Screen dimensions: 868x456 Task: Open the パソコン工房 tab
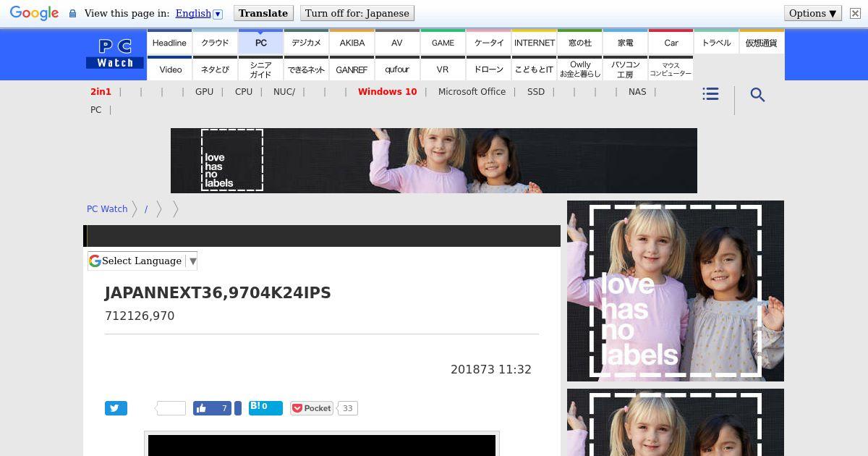pyautogui.click(x=625, y=69)
